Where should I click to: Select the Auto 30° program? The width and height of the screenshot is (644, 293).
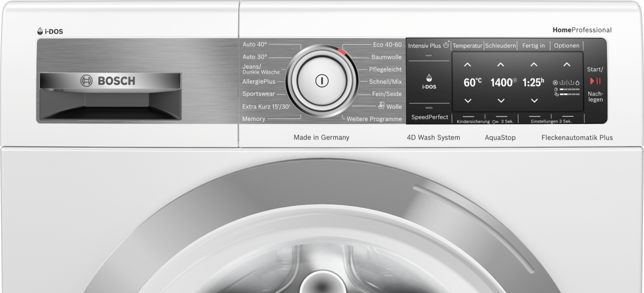[254, 56]
